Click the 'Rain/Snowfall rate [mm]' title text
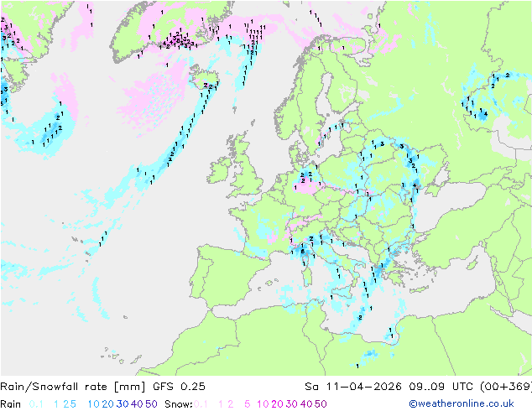The width and height of the screenshot is (532, 411). 73,387
